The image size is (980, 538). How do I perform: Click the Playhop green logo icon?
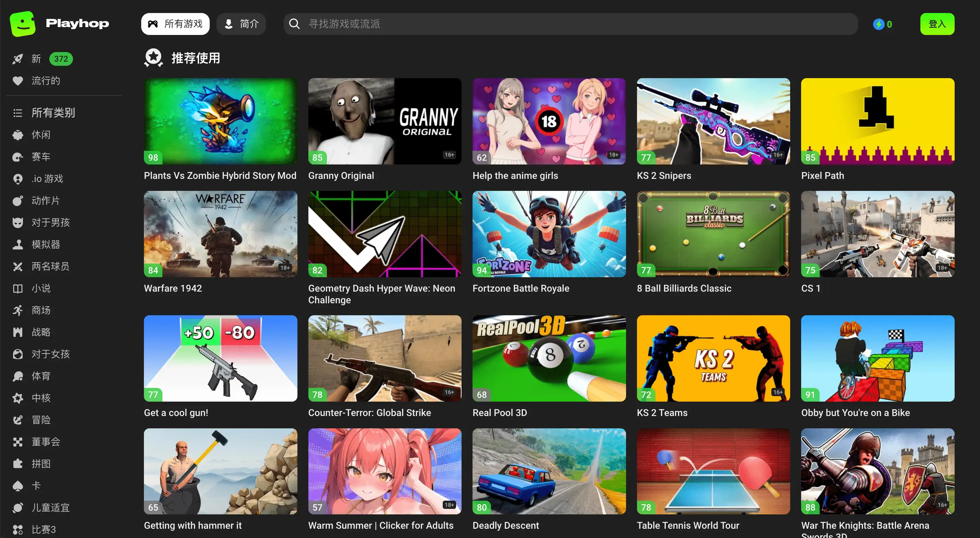point(23,24)
